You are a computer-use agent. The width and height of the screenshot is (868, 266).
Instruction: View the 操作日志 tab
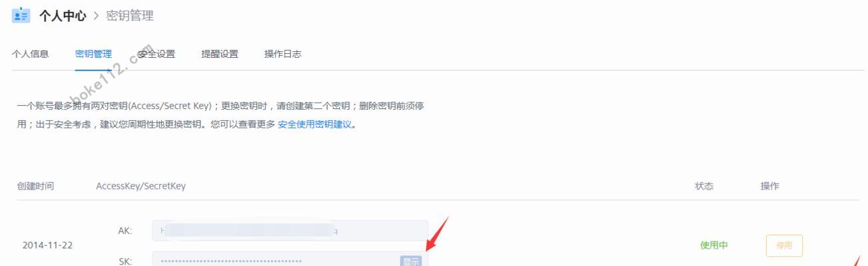click(x=282, y=55)
